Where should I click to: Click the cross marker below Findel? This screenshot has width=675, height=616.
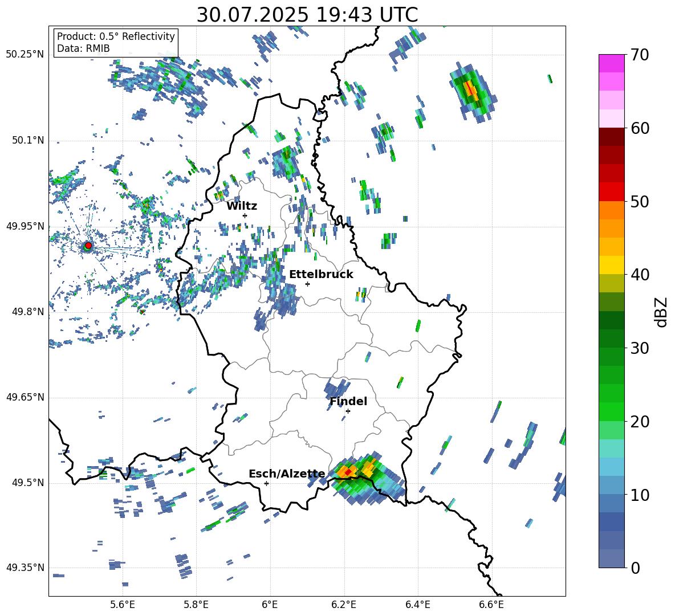pos(348,411)
